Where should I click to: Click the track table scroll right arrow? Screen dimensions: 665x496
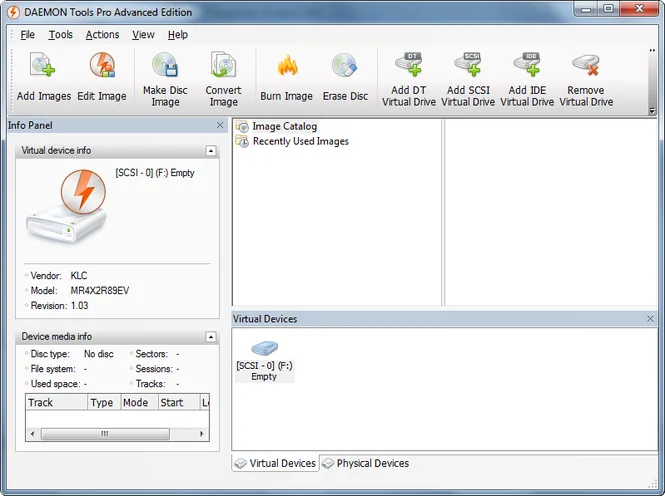coord(202,434)
